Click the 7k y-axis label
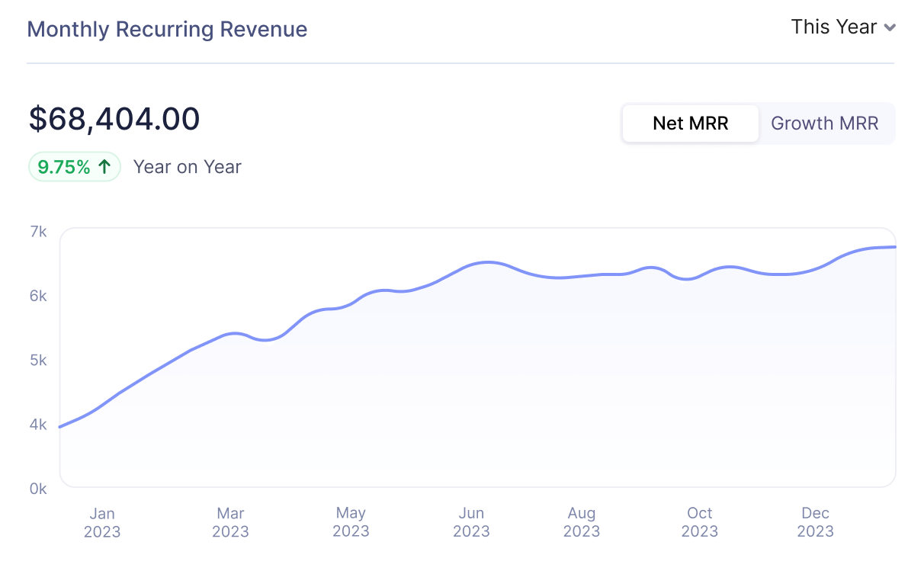 click(37, 231)
